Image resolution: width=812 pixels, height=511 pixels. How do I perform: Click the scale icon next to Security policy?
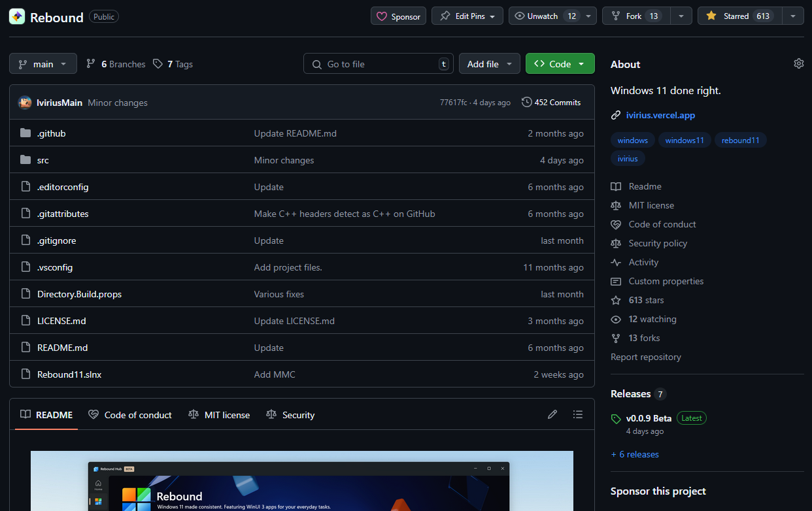616,243
